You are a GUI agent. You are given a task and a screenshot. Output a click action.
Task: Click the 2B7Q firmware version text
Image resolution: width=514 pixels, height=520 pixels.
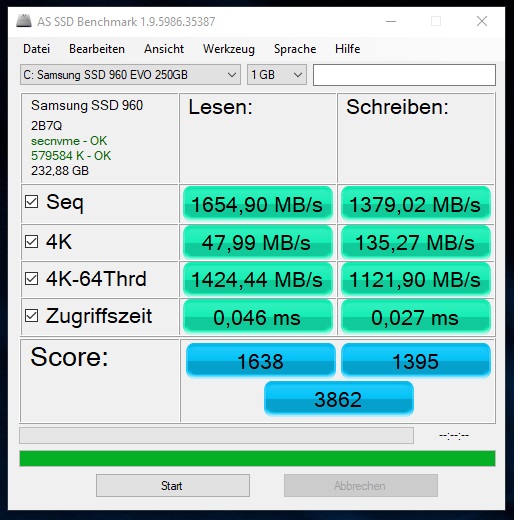point(47,125)
